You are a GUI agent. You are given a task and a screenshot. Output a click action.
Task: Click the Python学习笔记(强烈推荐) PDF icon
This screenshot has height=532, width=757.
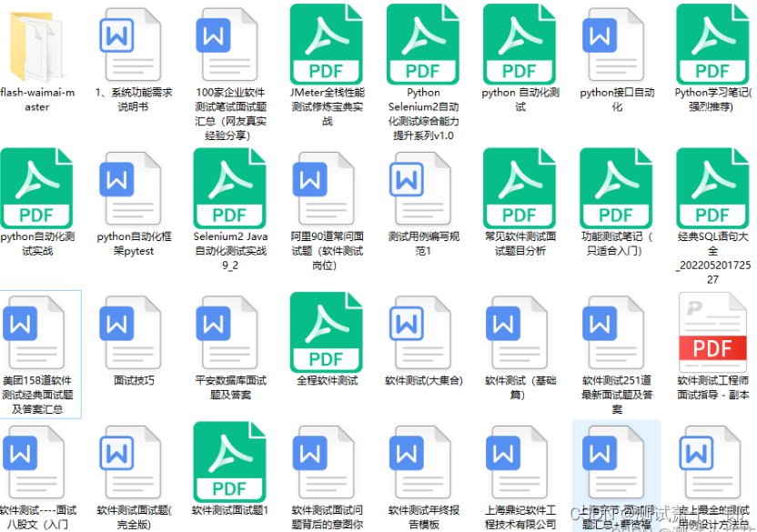[712, 44]
